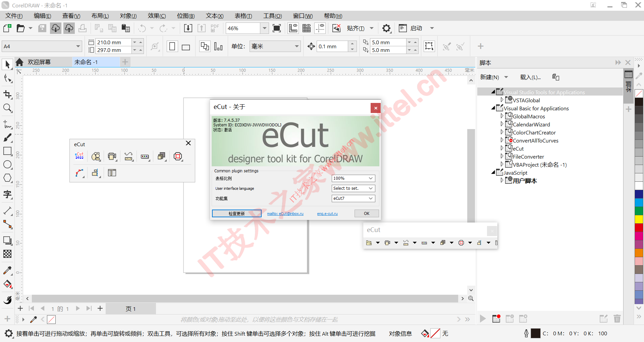Select the Interactive Fill tool
Viewport: 644px width, 342px height.
point(7,284)
